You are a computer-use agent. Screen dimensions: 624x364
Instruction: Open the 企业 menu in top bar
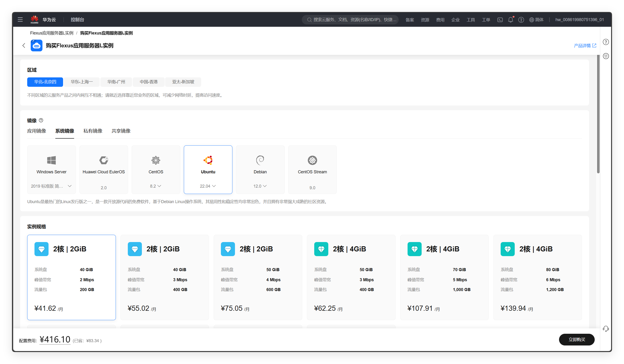click(x=456, y=20)
